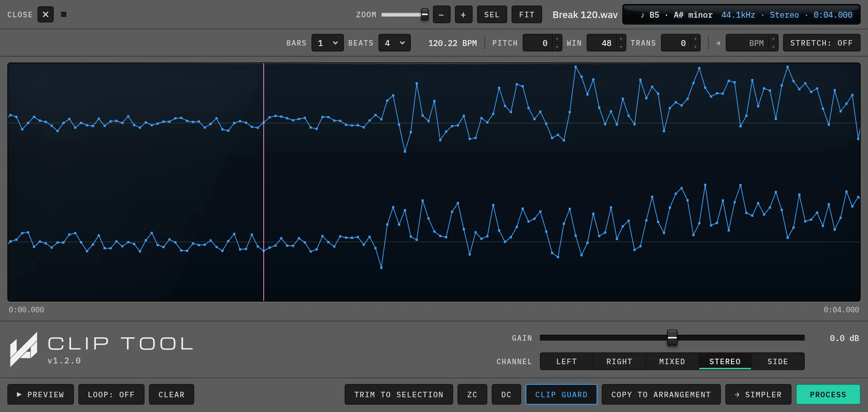Image resolution: width=868 pixels, height=412 pixels.
Task: Click TRIM TO SELECTION button
Action: [x=399, y=395]
